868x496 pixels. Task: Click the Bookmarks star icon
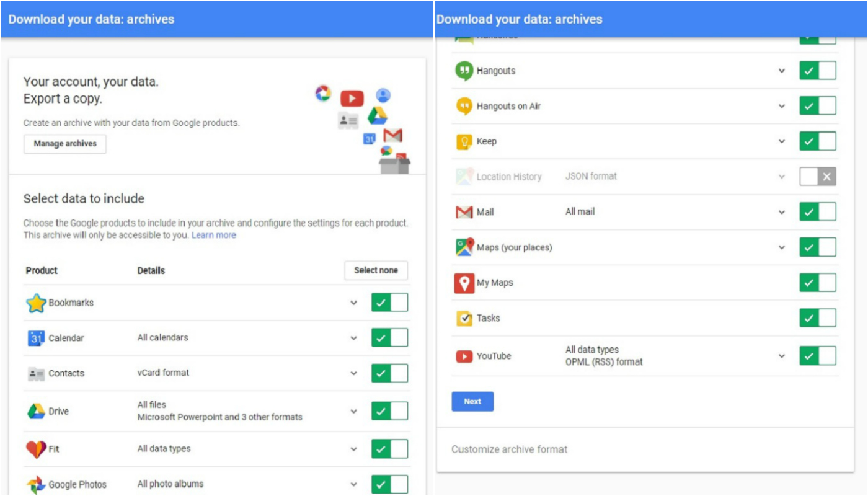click(37, 303)
